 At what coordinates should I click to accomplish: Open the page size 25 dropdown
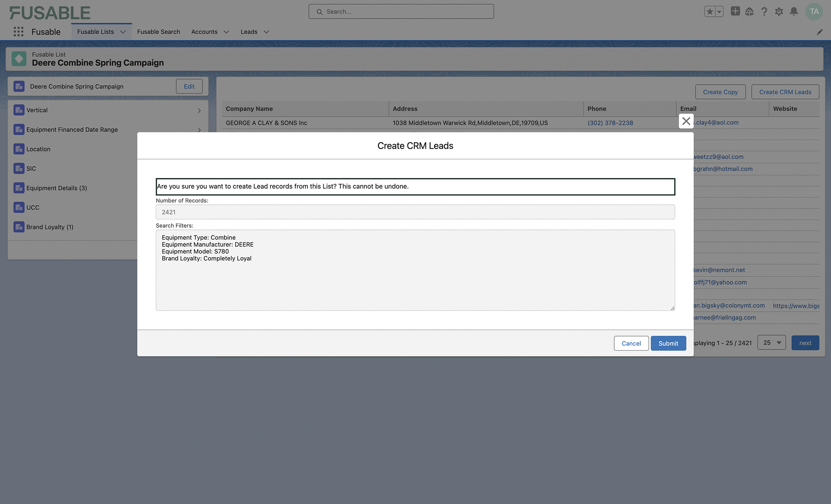(x=771, y=342)
